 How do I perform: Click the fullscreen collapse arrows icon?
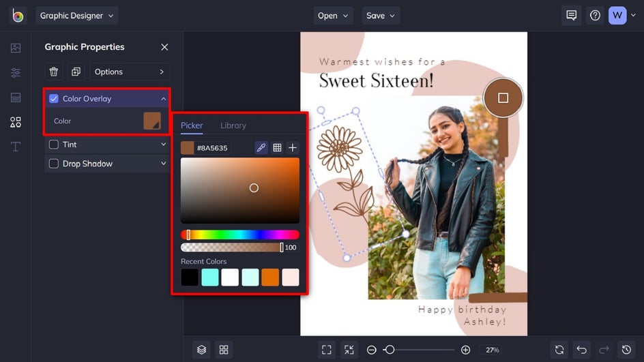(x=349, y=350)
